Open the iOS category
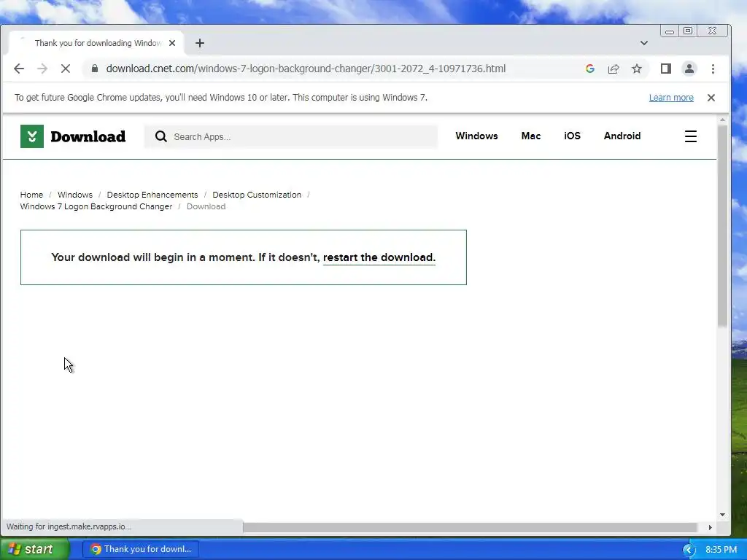The width and height of the screenshot is (747, 560). pos(572,136)
